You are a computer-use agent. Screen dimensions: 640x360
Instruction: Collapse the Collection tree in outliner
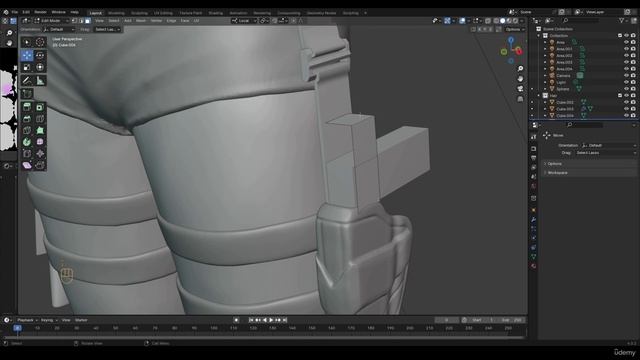[539, 36]
